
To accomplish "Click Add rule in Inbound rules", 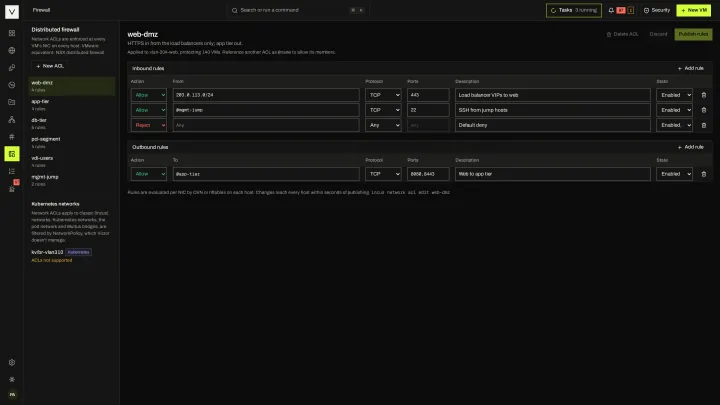I will pyautogui.click(x=691, y=68).
